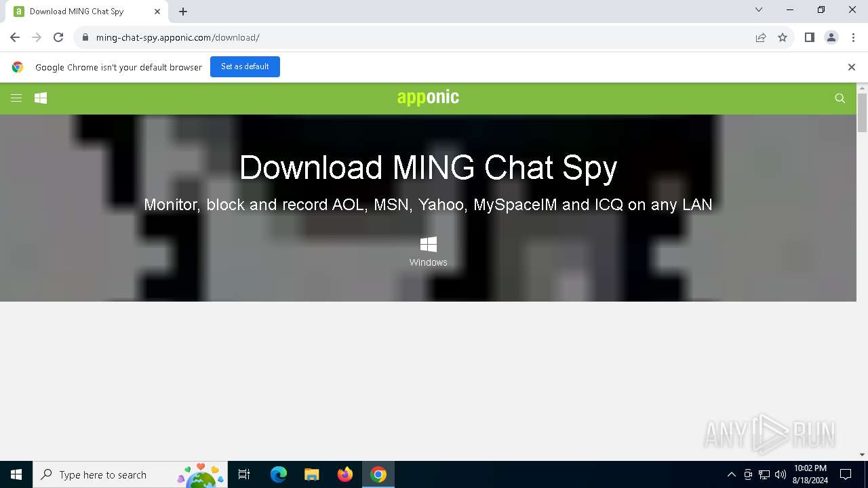
Task: Click the taskbar search box
Action: (130, 474)
